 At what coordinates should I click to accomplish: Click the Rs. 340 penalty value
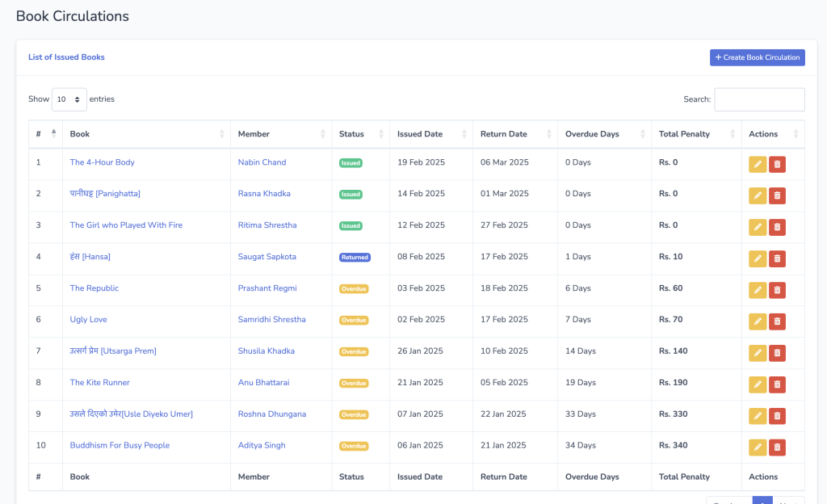pos(673,446)
